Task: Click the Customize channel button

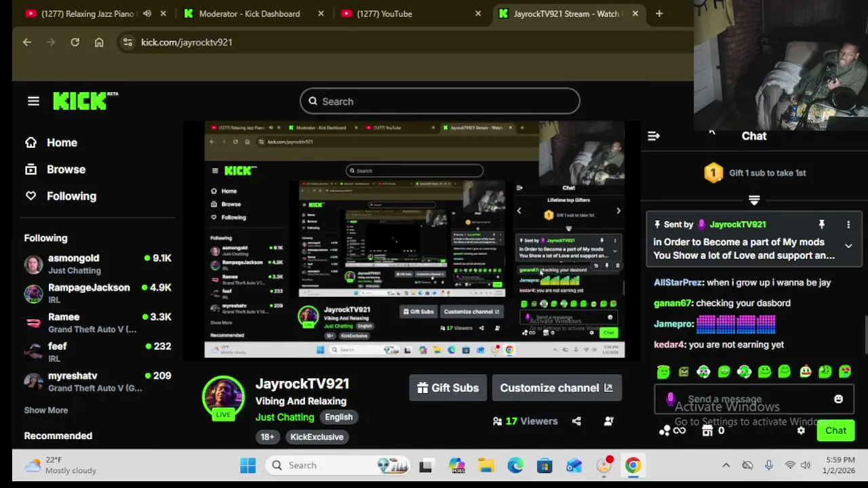Action: (x=556, y=388)
